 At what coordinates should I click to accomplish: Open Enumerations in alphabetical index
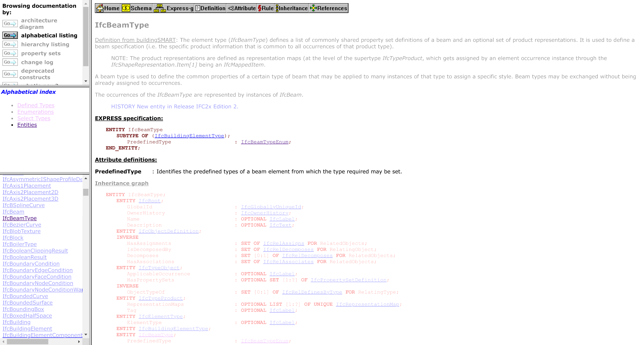click(x=35, y=112)
